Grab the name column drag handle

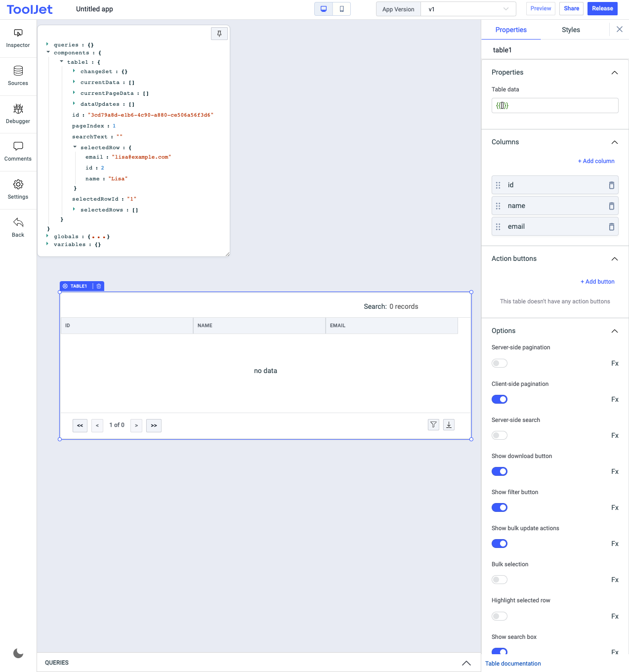coord(498,206)
